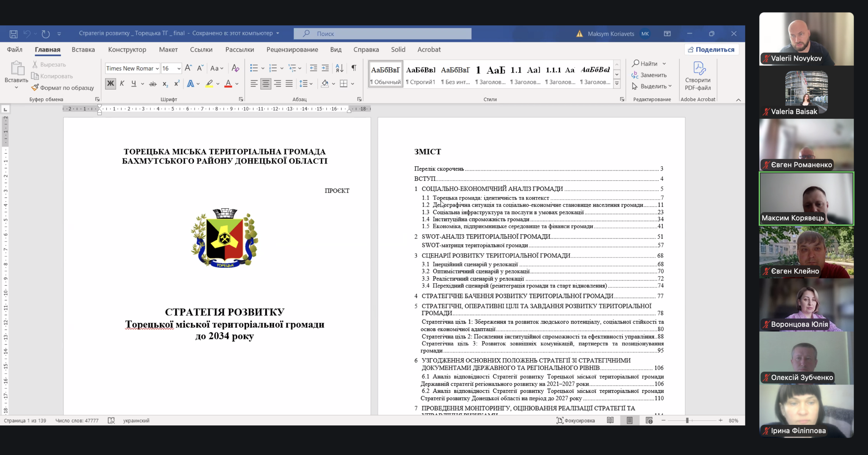Switch to the Макет tab
The image size is (868, 455).
coord(168,50)
